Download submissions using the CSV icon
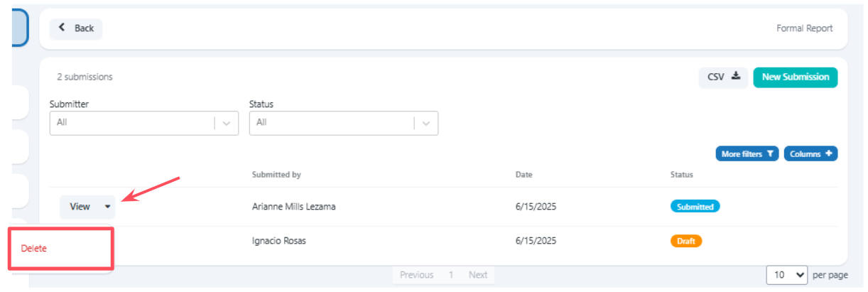868x292 pixels. coord(736,76)
